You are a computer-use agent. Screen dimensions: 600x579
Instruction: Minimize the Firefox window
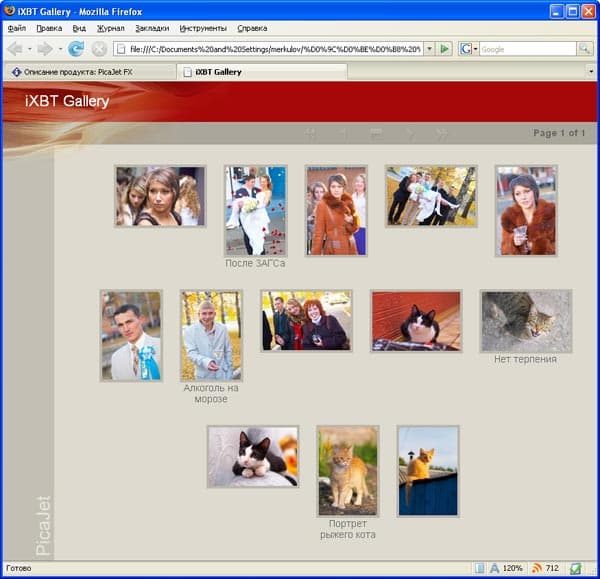[x=556, y=11]
